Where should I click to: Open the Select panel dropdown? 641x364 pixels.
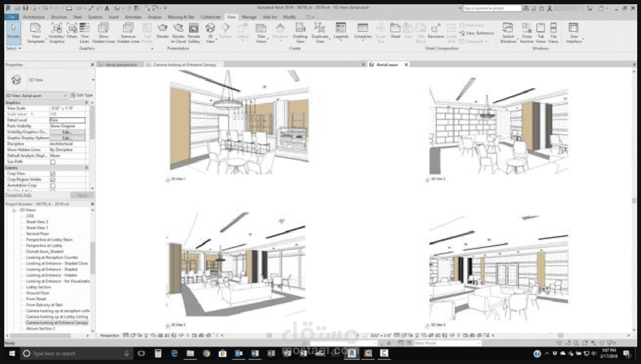(x=14, y=49)
